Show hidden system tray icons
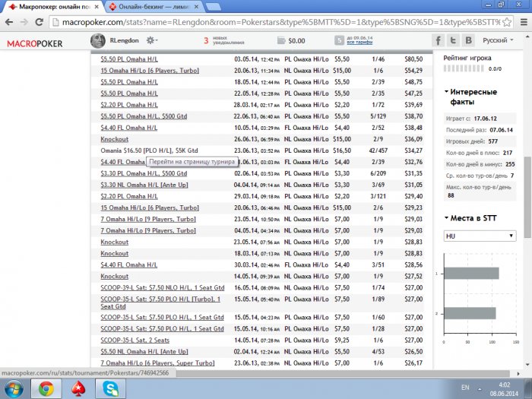Viewport: 532px width, 399px height. 480,389
